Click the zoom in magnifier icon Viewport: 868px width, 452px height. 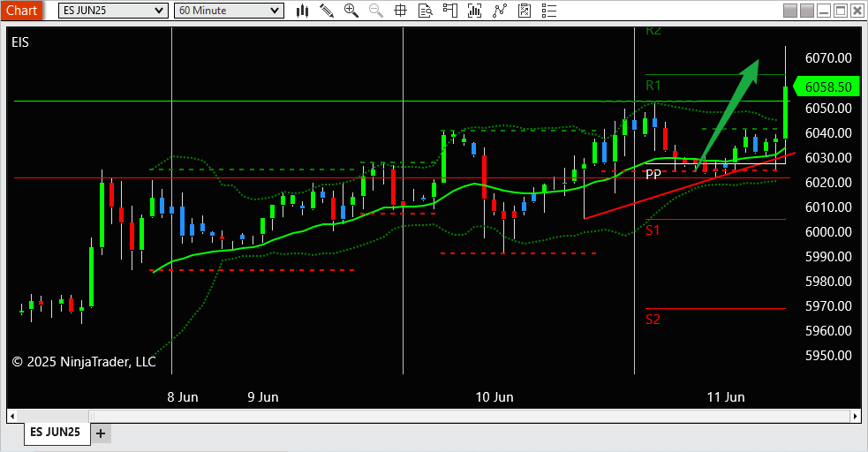coord(351,11)
